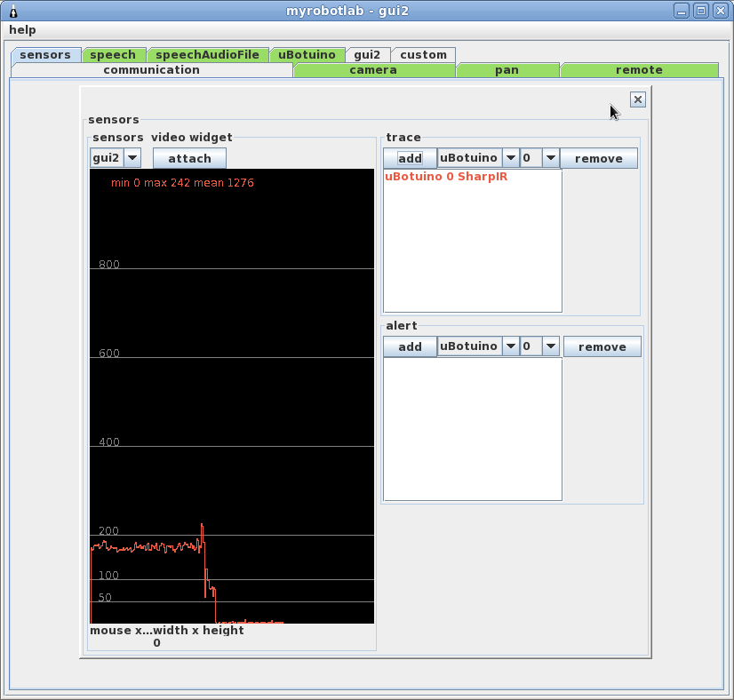Select the gui2 tab
Screen dimensions: 734x700
pyautogui.click(x=367, y=55)
